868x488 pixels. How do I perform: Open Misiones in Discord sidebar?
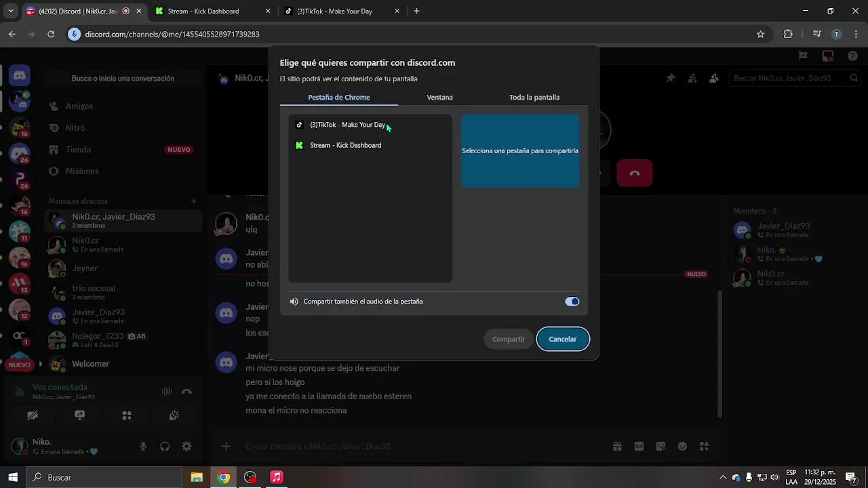[x=123, y=171]
